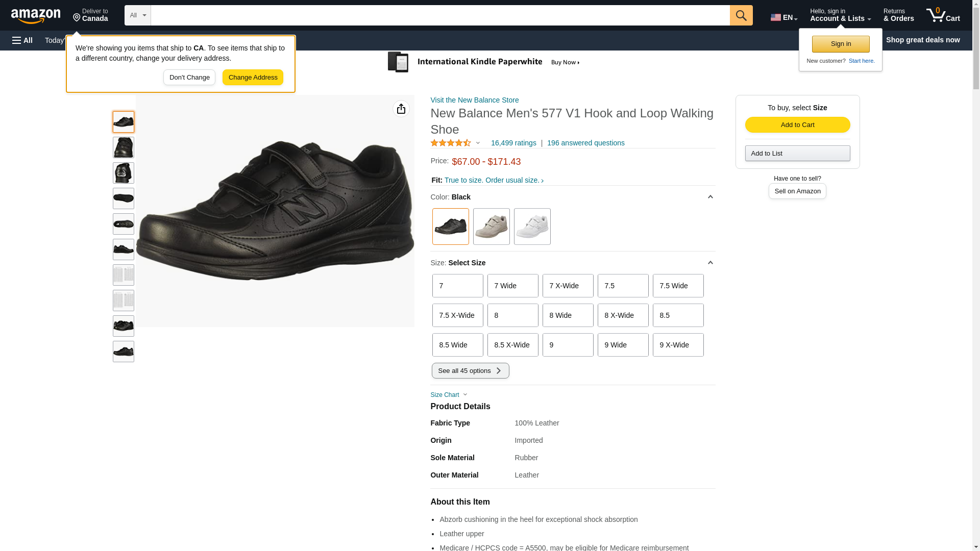
Task: Open the EN language dropdown
Action: pyautogui.click(x=783, y=17)
